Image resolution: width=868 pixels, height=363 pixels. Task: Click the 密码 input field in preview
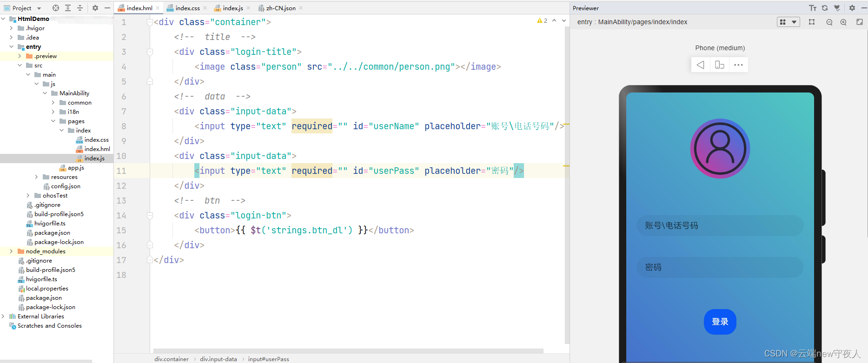pos(720,267)
